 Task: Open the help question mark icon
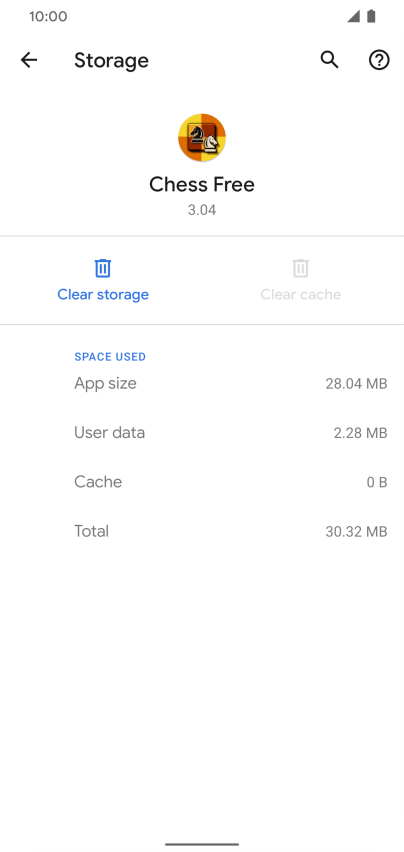[379, 60]
